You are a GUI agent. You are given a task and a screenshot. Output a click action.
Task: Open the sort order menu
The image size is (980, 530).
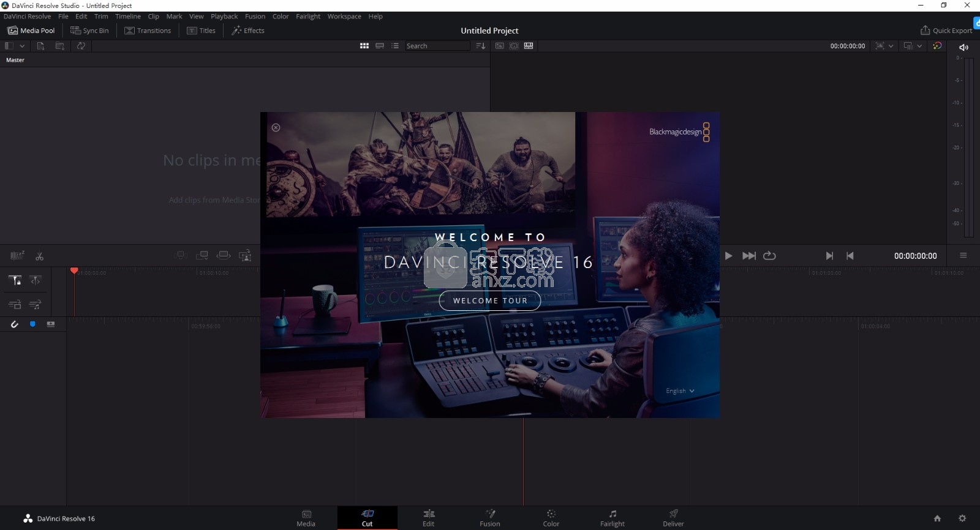[x=481, y=46]
